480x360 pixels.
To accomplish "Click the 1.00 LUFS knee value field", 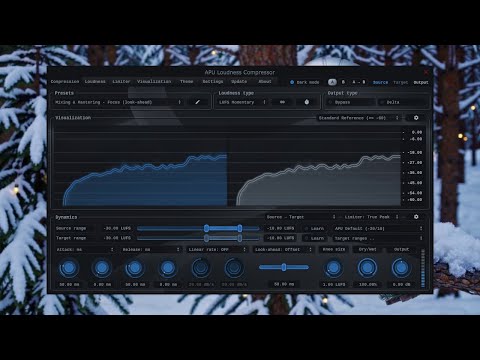I will pos(334,285).
